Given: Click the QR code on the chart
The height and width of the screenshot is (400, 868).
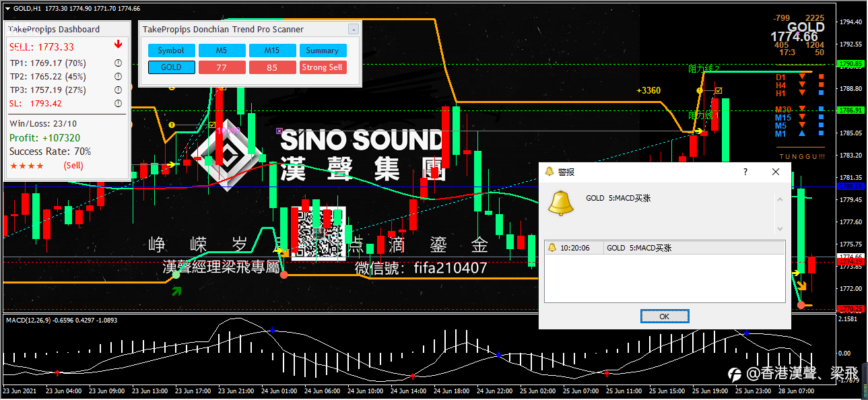Looking at the screenshot, I should pos(318,232).
